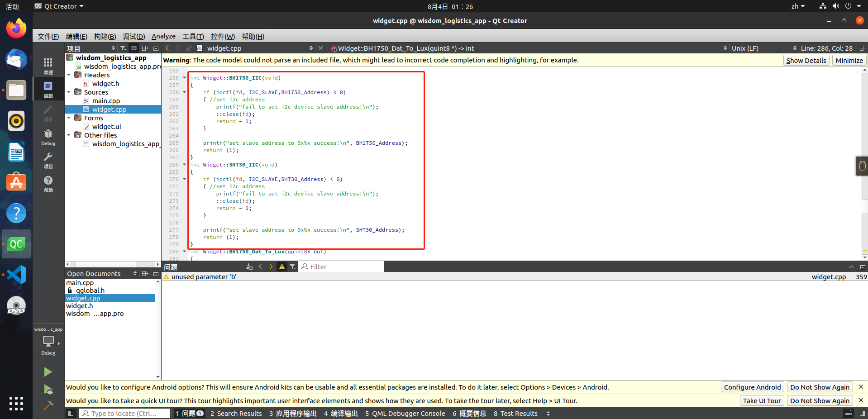Dismiss UI tour prompt Do Not Show Again

[820, 400]
